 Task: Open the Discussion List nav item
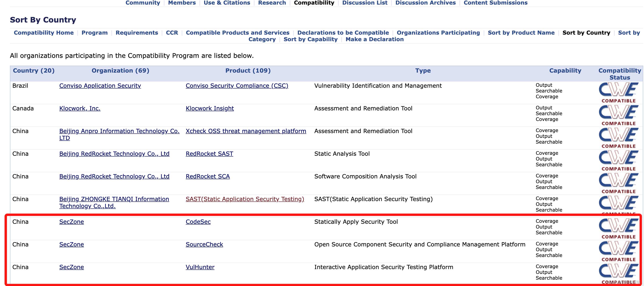[365, 3]
